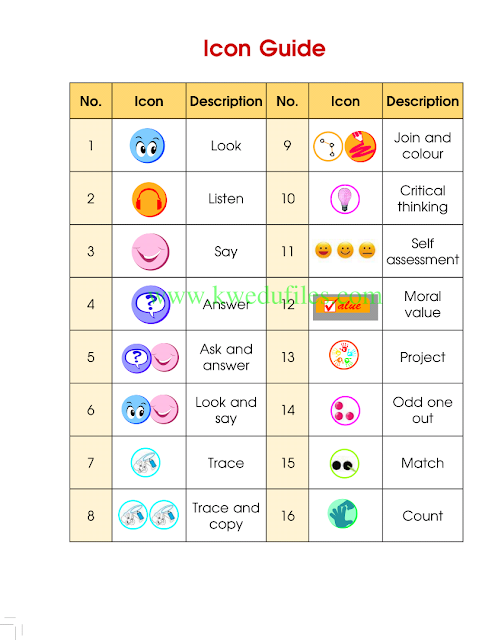Image resolution: width=498 pixels, height=640 pixels.
Task: Select the purple question-mark Answer icon
Action: 151,304
